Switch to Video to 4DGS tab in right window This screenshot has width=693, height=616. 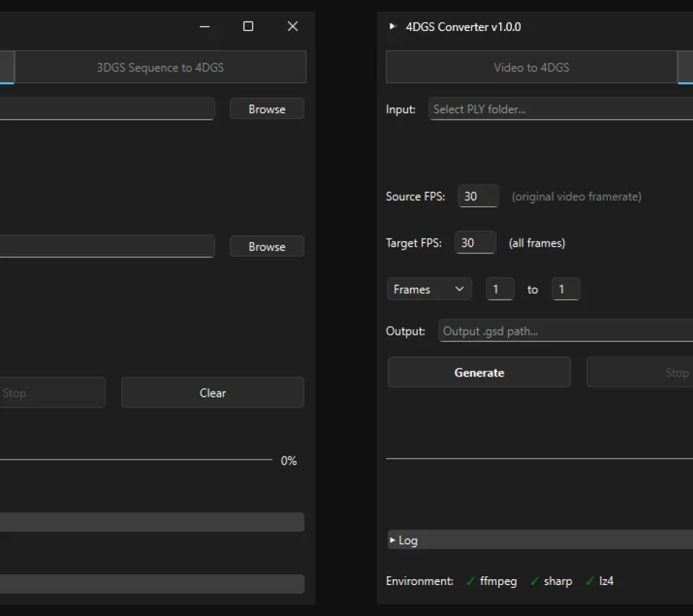531,67
